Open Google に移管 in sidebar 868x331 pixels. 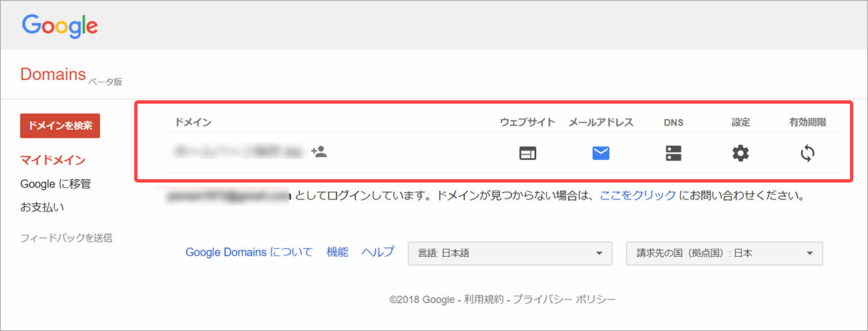click(x=55, y=184)
